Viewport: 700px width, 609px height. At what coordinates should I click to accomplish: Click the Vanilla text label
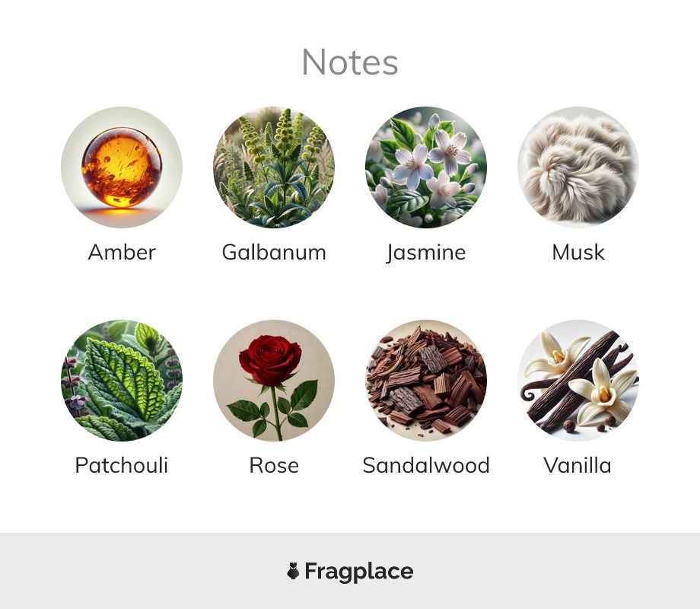pyautogui.click(x=577, y=465)
